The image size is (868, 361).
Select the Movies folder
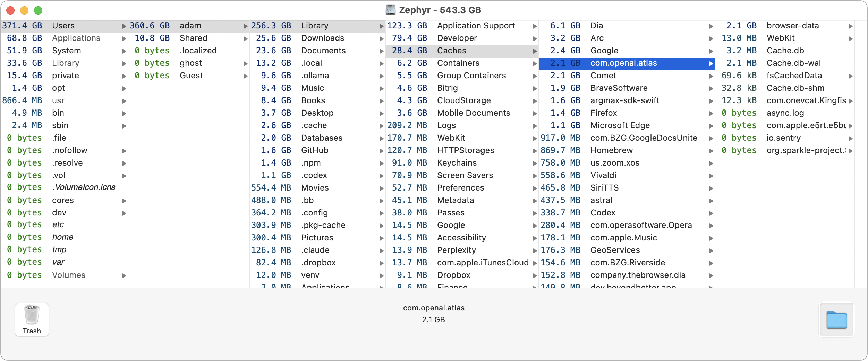317,188
